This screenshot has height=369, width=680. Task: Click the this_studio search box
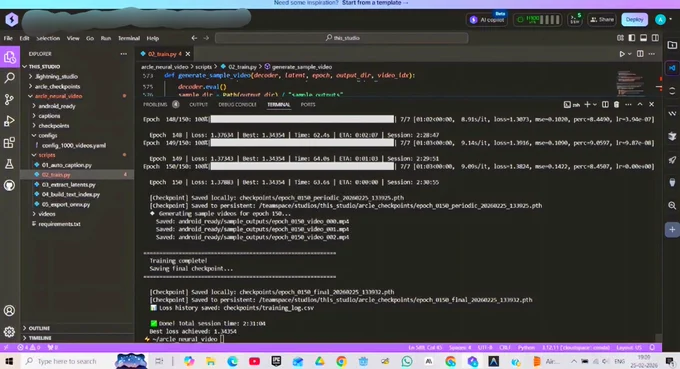[342, 38]
